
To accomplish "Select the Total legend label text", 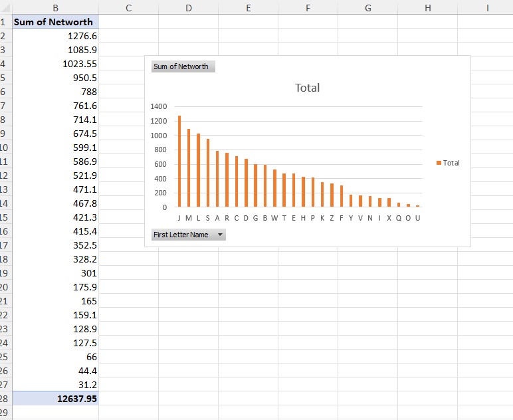I will [451, 163].
